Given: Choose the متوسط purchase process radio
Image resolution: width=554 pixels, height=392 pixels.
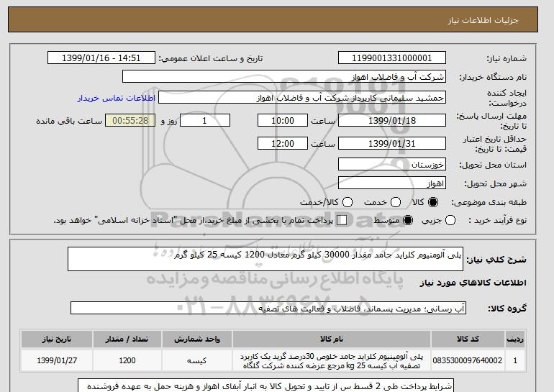Looking at the screenshot, I should 408,220.
